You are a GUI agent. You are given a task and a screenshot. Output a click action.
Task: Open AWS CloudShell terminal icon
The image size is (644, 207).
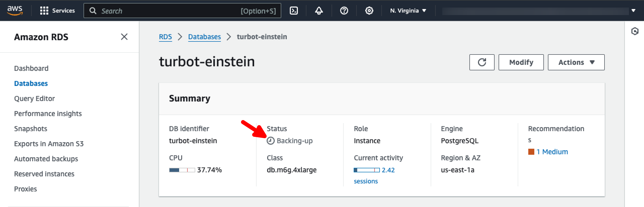tap(294, 11)
